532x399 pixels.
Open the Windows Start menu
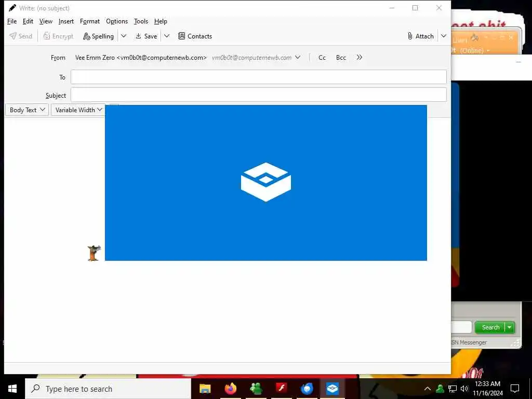[12, 389]
